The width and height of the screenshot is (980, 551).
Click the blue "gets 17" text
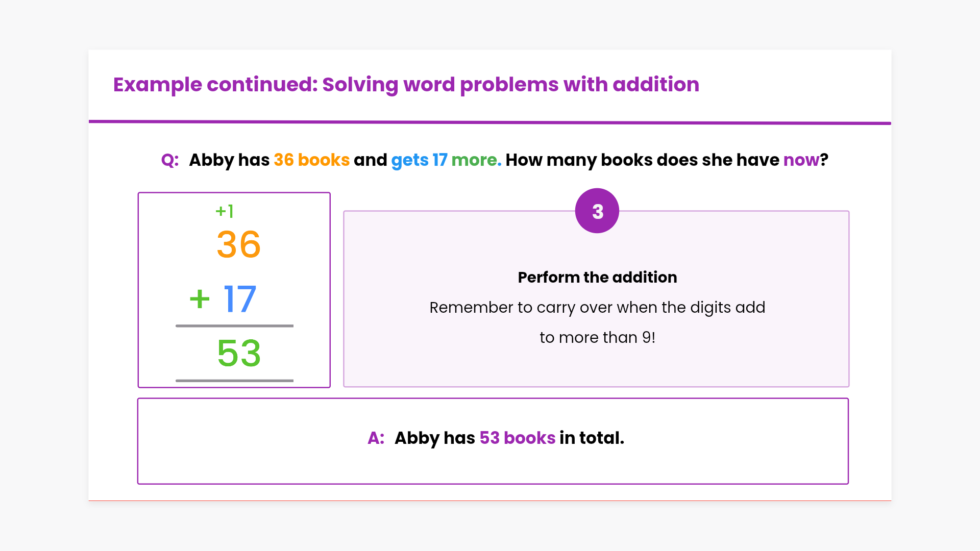(x=419, y=160)
